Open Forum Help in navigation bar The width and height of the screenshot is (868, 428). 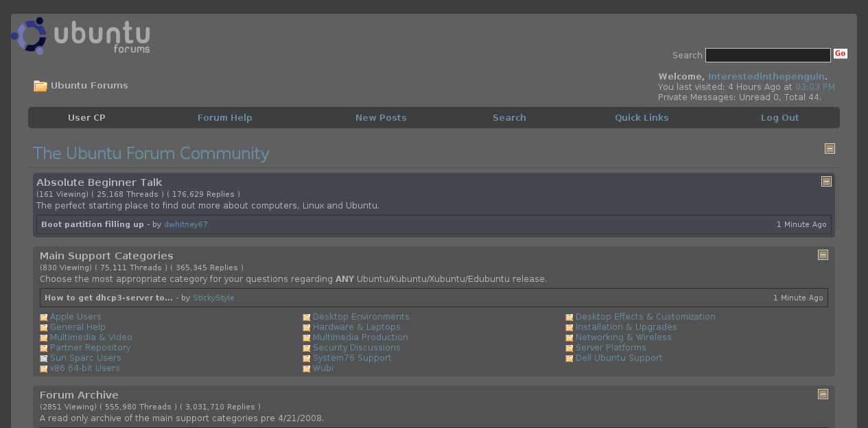tap(225, 118)
